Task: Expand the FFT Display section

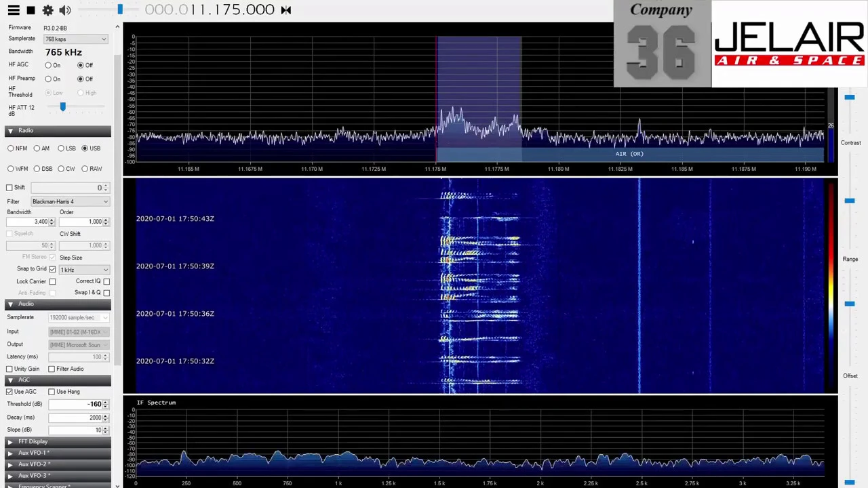Action: point(58,441)
